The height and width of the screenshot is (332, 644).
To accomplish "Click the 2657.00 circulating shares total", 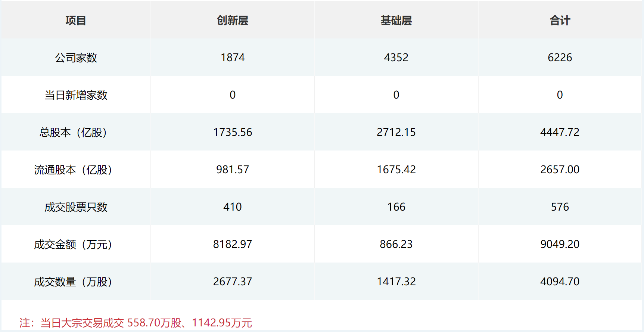I will 560,170.
